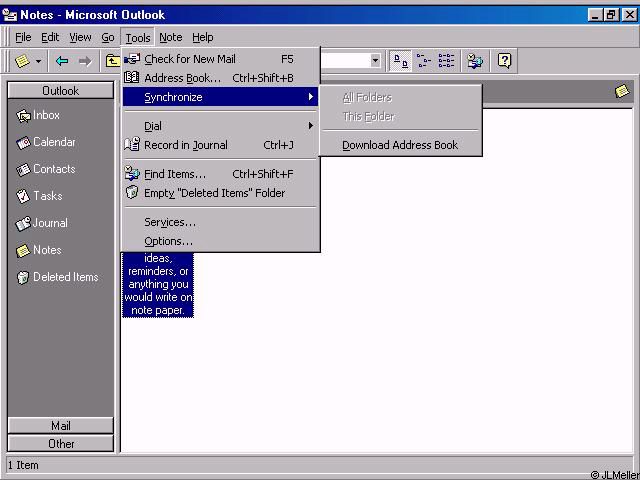640x480 pixels.
Task: Open the Help menu
Action: [203, 38]
